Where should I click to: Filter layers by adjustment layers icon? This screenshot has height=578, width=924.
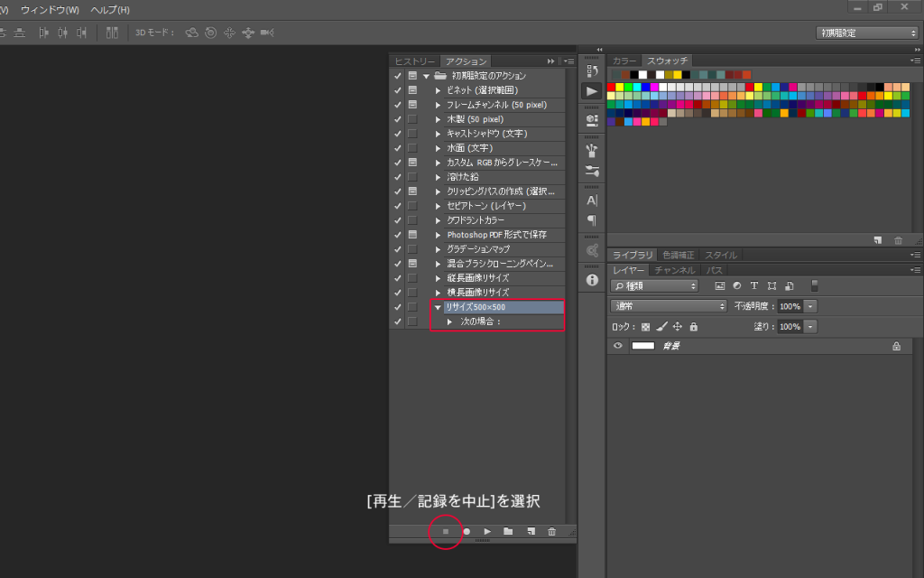736,286
